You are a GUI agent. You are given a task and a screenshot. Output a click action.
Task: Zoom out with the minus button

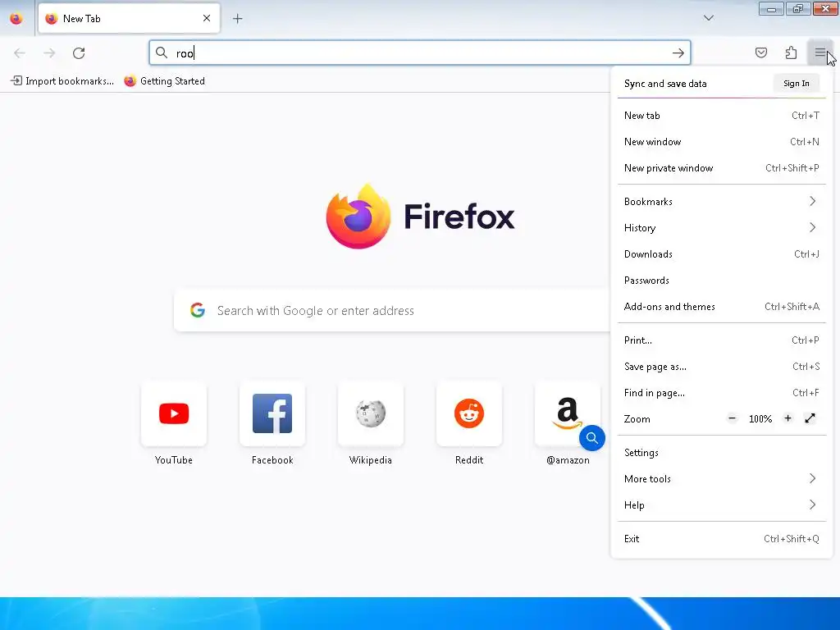732,418
